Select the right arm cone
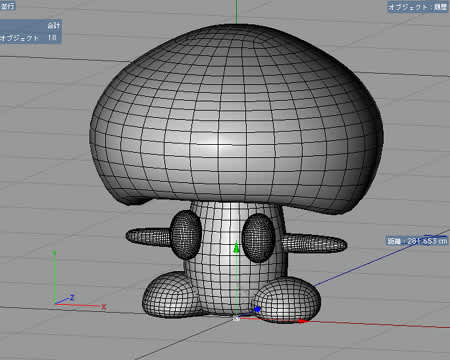Screen dimensions: 450x360 [314, 243]
